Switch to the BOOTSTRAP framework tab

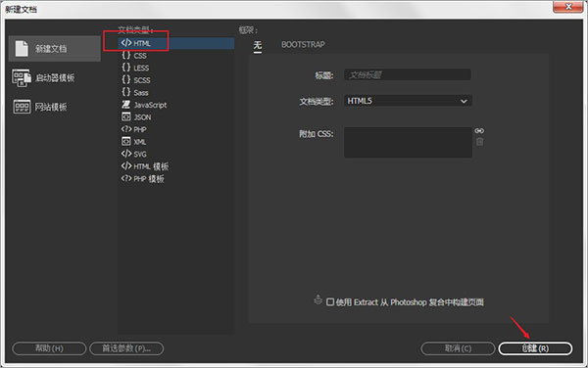pos(303,44)
